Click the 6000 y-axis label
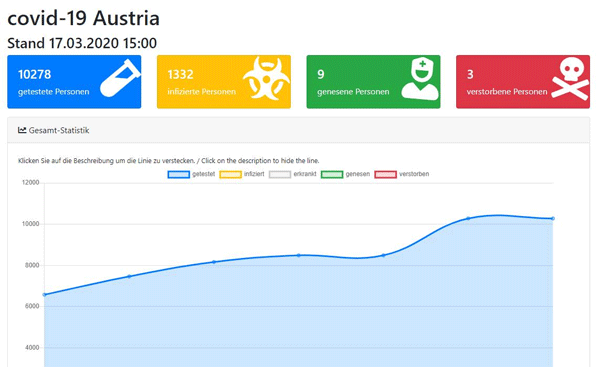This screenshot has height=367, width=600. 32,306
